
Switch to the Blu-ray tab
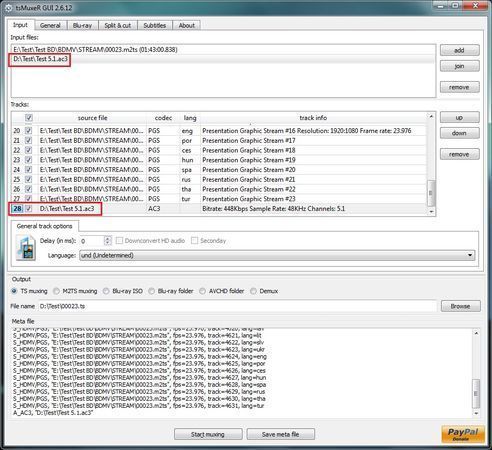82,25
